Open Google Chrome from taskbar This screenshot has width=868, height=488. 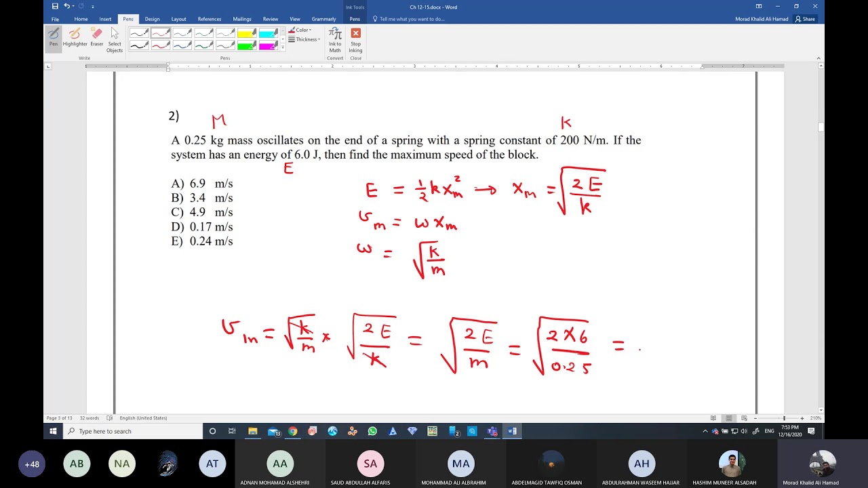pos(292,431)
